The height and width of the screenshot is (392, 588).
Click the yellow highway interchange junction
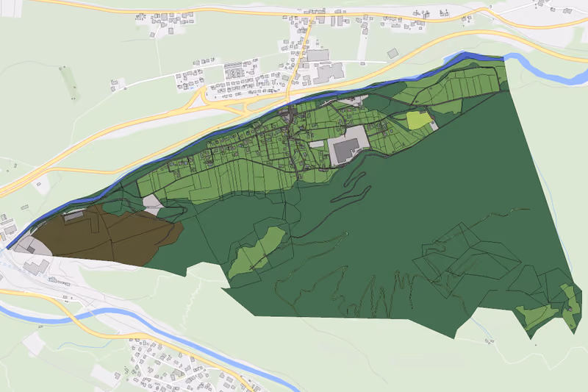tap(221, 101)
